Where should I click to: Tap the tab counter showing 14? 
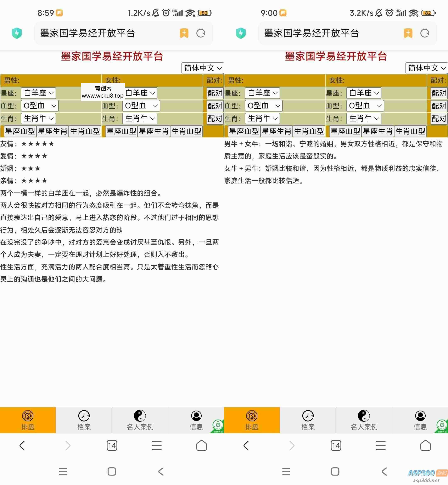112,445
